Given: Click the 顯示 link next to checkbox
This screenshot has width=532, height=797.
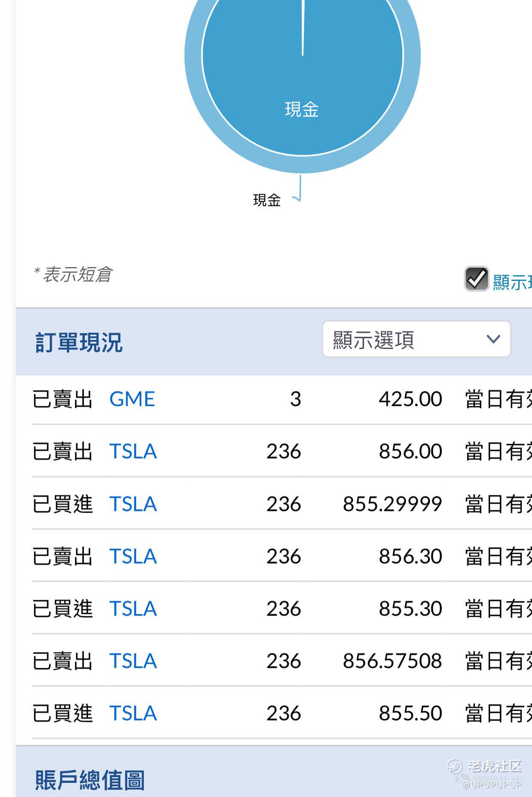Looking at the screenshot, I should 512,283.
